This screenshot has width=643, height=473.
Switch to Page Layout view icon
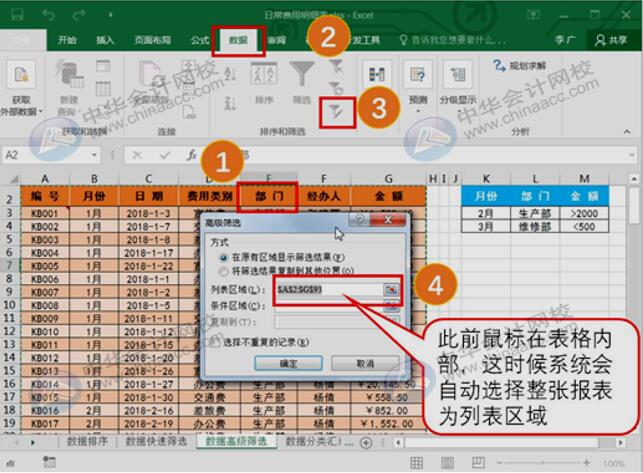447,463
